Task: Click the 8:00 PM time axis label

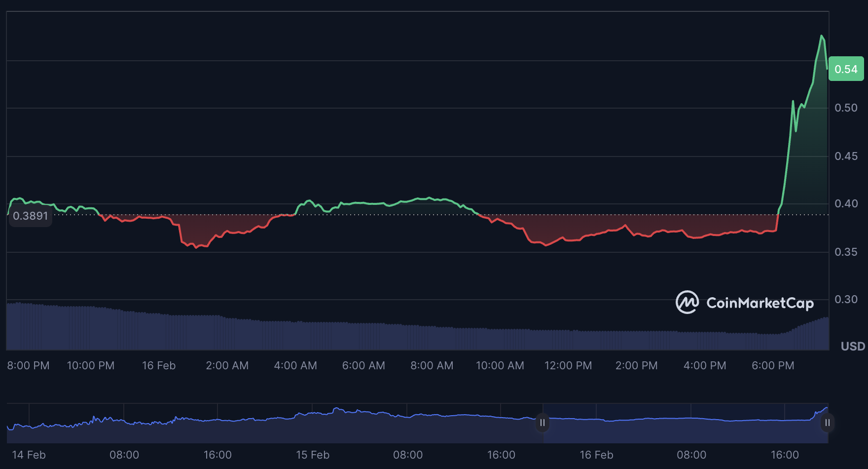Action: click(28, 365)
